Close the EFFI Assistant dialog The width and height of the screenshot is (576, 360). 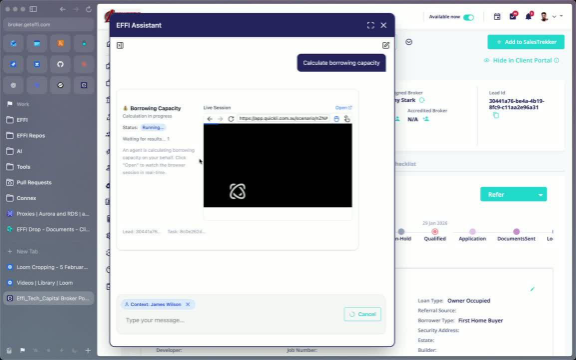pos(384,25)
